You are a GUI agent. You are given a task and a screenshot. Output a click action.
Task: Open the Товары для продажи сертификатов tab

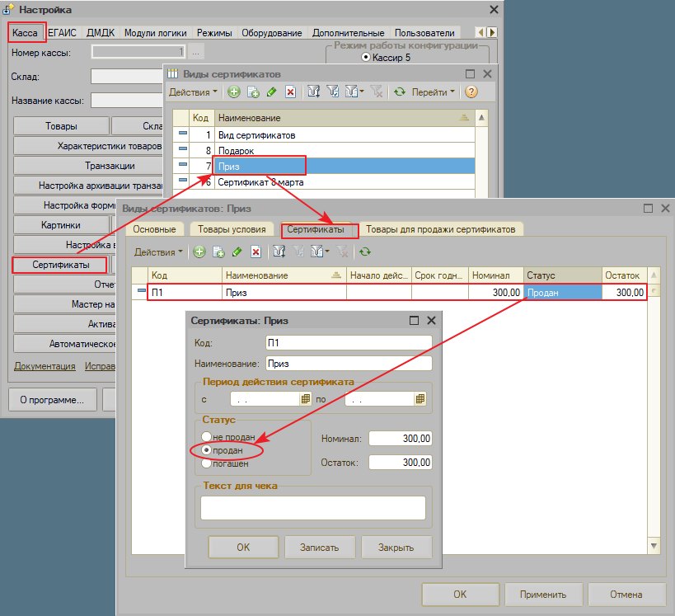tap(440, 229)
